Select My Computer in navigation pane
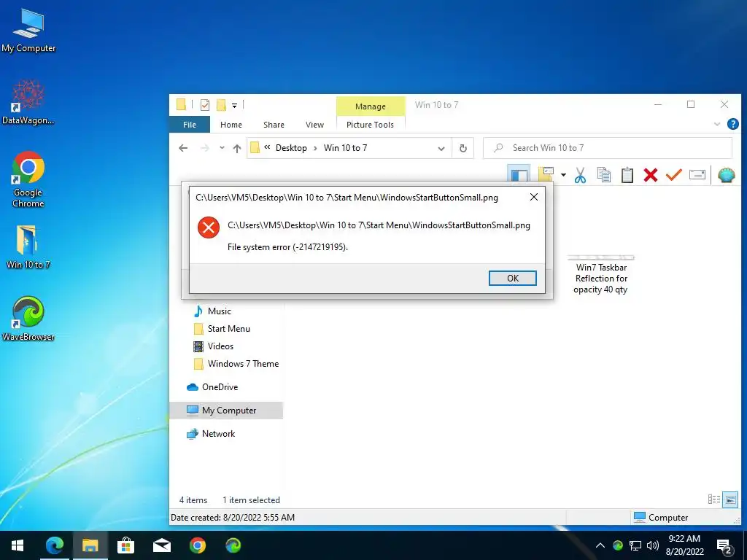Image resolution: width=747 pixels, height=560 pixels. click(227, 411)
